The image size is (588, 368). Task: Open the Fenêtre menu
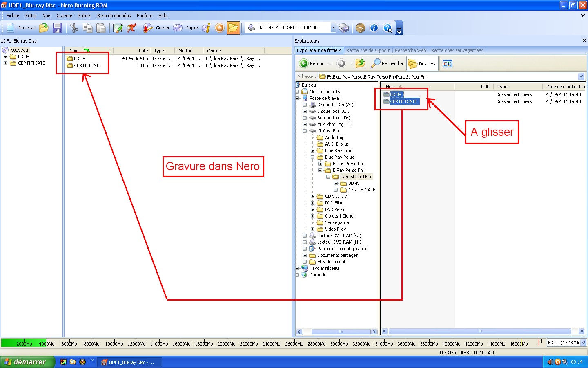click(145, 16)
